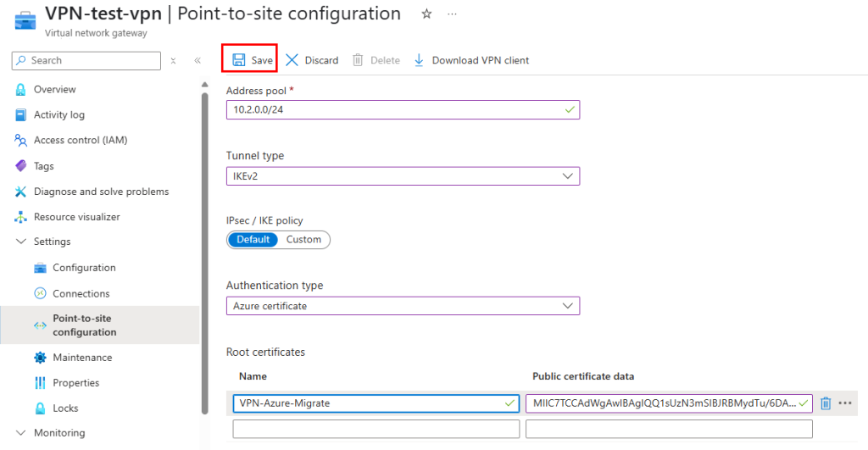Favorite this page with the star icon
868x450 pixels.
coord(426,14)
